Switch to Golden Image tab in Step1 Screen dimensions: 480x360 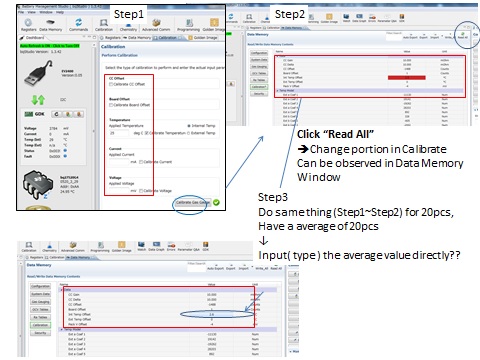coord(203,38)
